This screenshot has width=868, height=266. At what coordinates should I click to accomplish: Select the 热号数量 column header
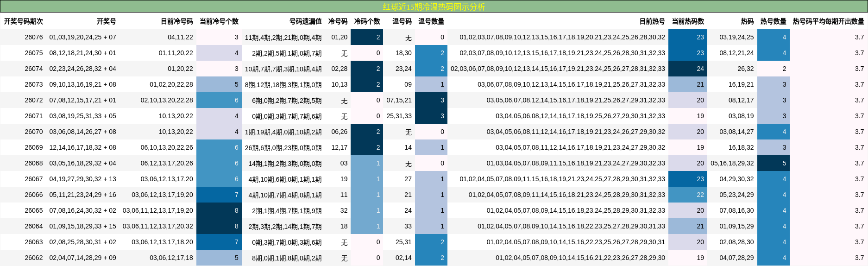coord(774,21)
